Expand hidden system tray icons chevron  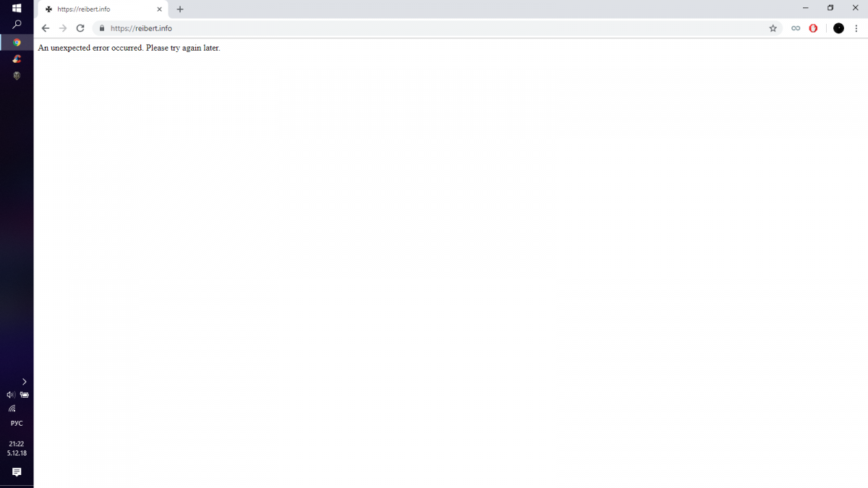point(25,381)
